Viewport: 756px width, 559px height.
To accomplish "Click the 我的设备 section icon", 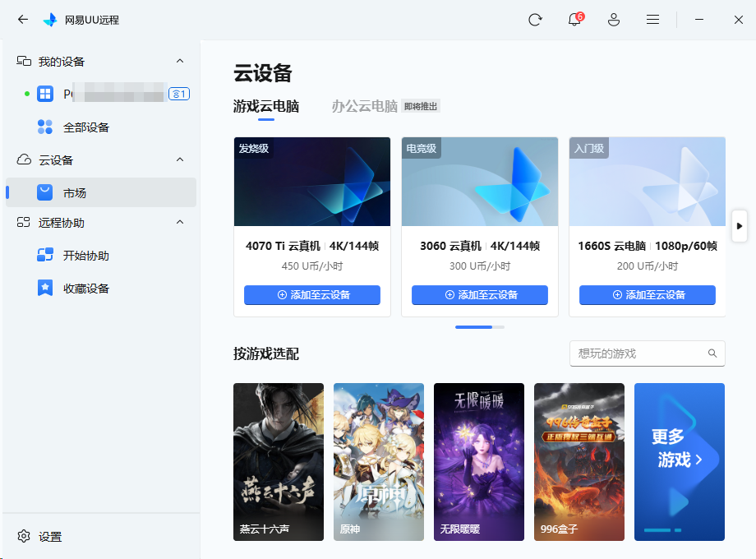I will click(x=24, y=62).
